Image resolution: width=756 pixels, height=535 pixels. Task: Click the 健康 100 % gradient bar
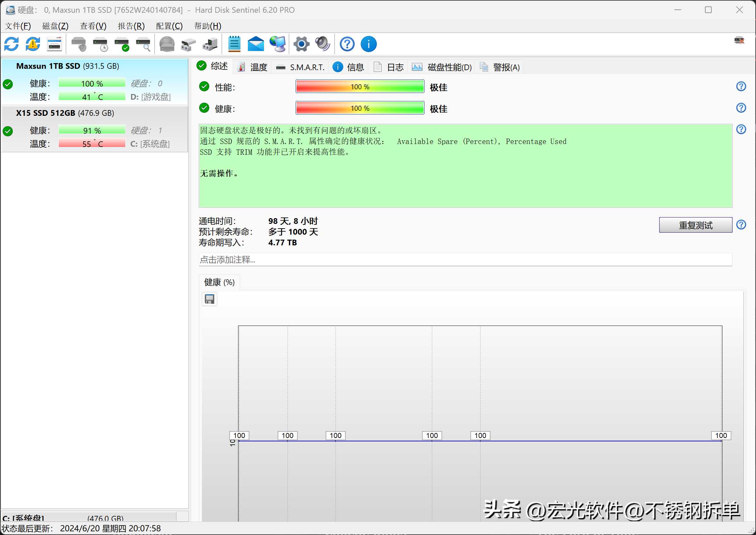pyautogui.click(x=360, y=108)
